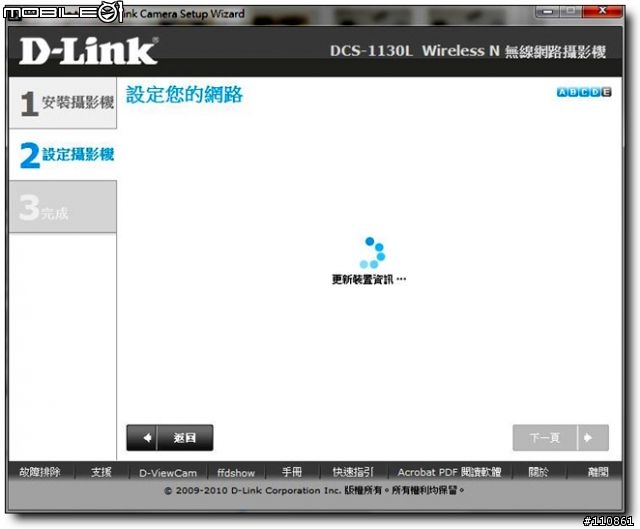The height and width of the screenshot is (529, 640).
Task: Open the 支援 support link
Action: coord(101,472)
